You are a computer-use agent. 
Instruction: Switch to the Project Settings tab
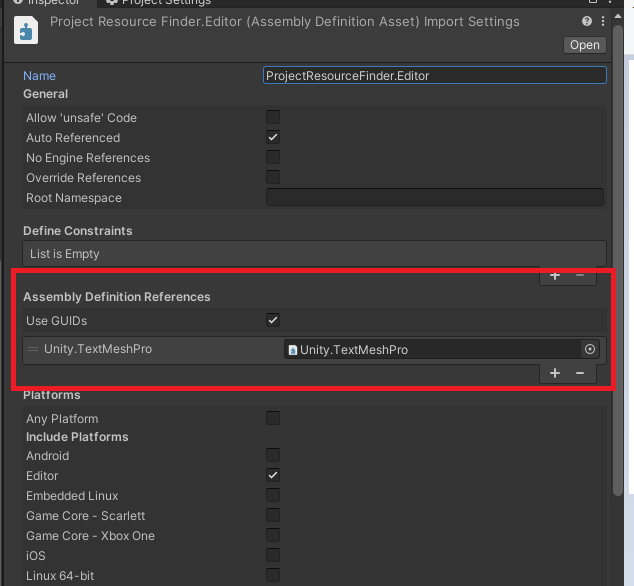158,2
